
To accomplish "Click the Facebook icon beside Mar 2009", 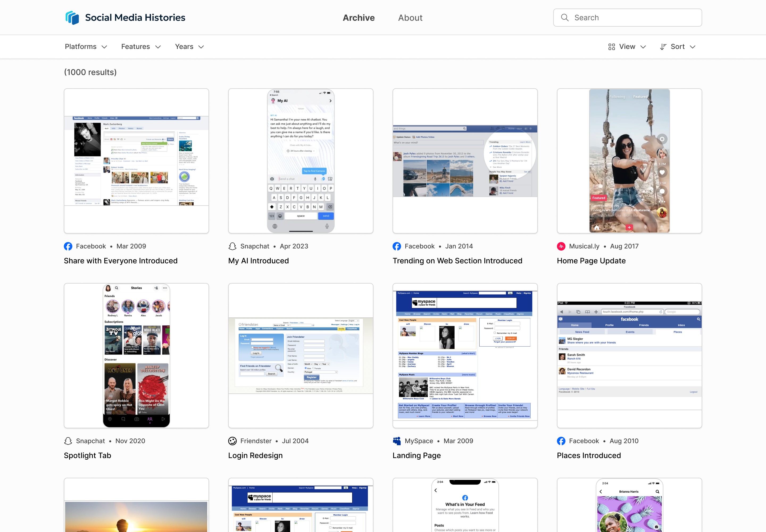I will 68,246.
